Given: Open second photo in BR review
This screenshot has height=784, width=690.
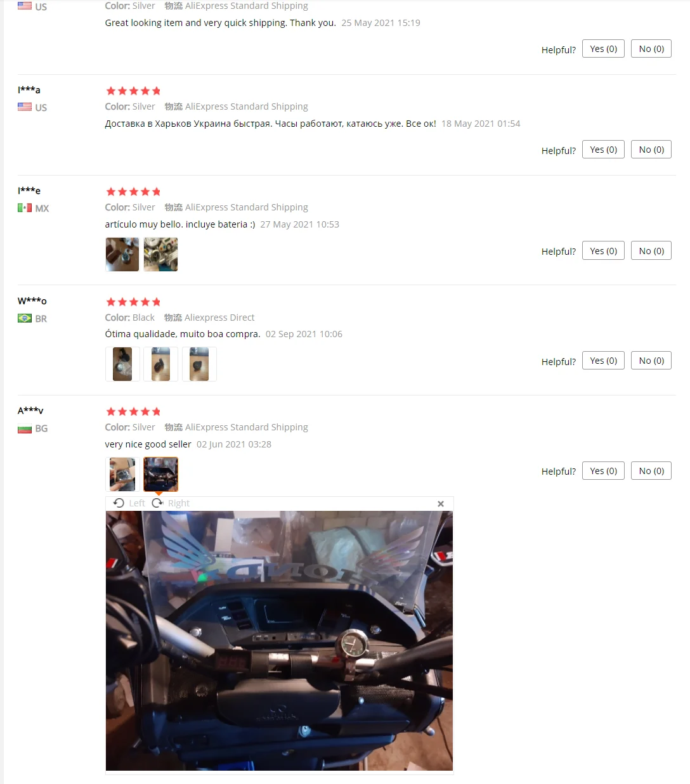Looking at the screenshot, I should 161,364.
